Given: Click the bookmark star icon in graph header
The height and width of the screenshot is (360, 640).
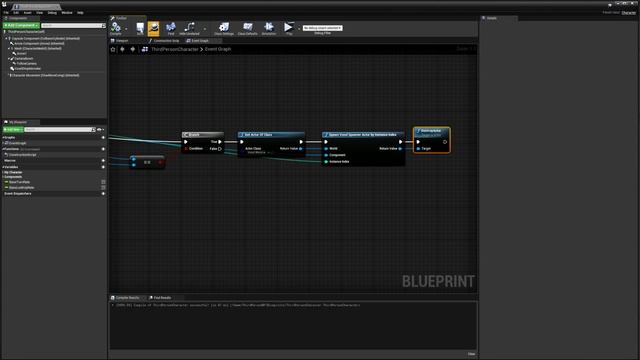Looking at the screenshot, I should [113, 49].
